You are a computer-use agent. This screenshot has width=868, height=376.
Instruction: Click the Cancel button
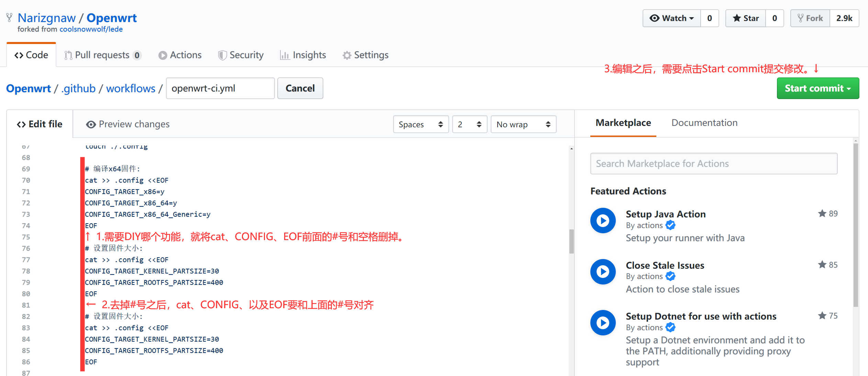coord(300,88)
